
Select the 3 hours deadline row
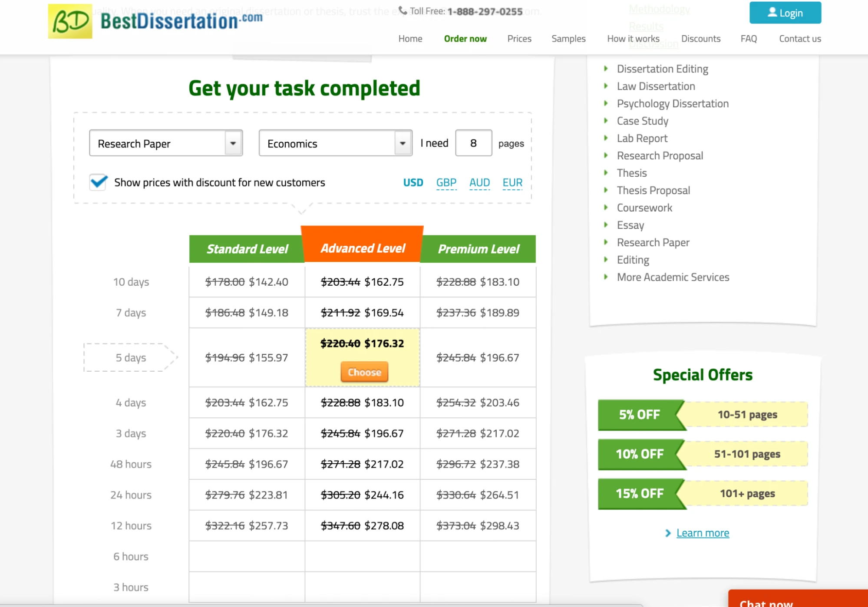point(131,587)
